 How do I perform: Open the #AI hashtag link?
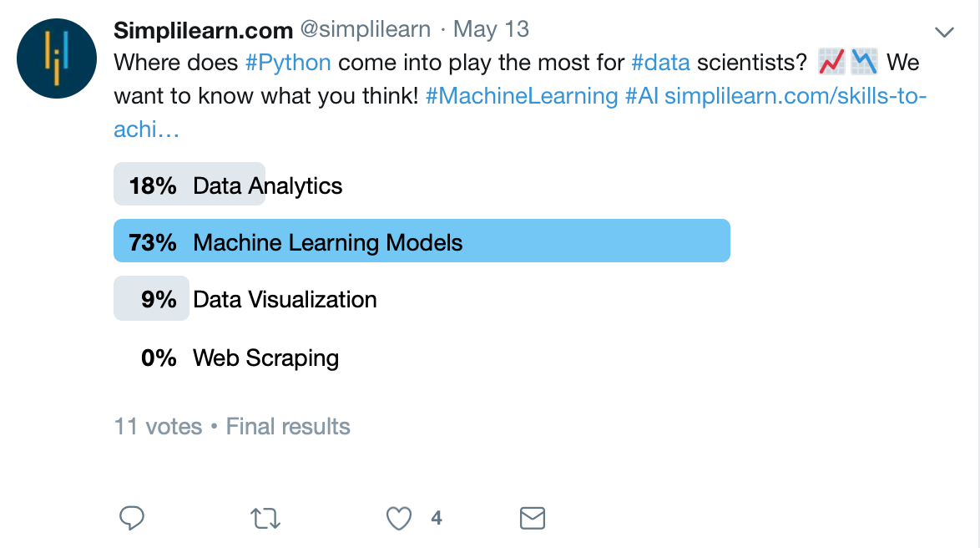(641, 95)
